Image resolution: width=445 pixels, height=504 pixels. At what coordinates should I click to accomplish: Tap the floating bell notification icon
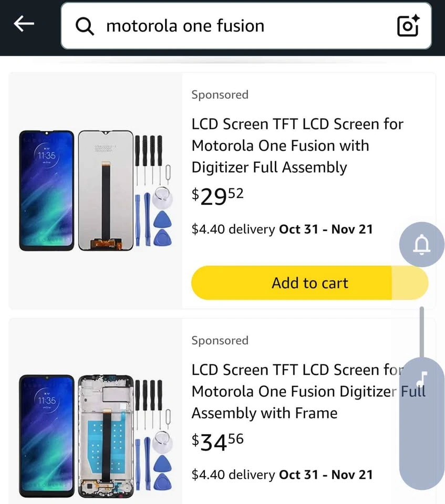422,245
